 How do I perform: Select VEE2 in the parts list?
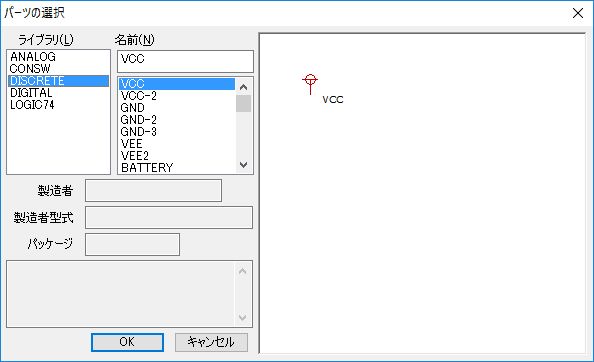point(177,156)
